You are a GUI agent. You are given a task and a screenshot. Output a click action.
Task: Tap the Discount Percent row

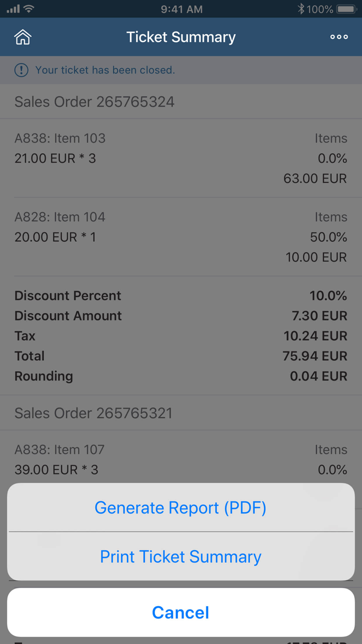click(180, 295)
